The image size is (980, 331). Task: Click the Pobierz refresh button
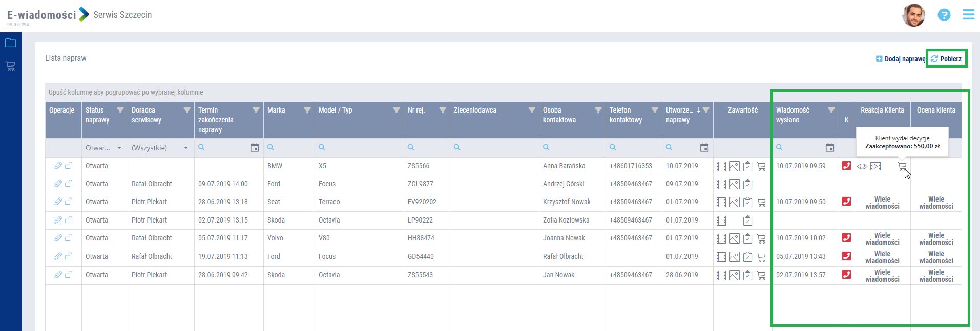pyautogui.click(x=946, y=59)
